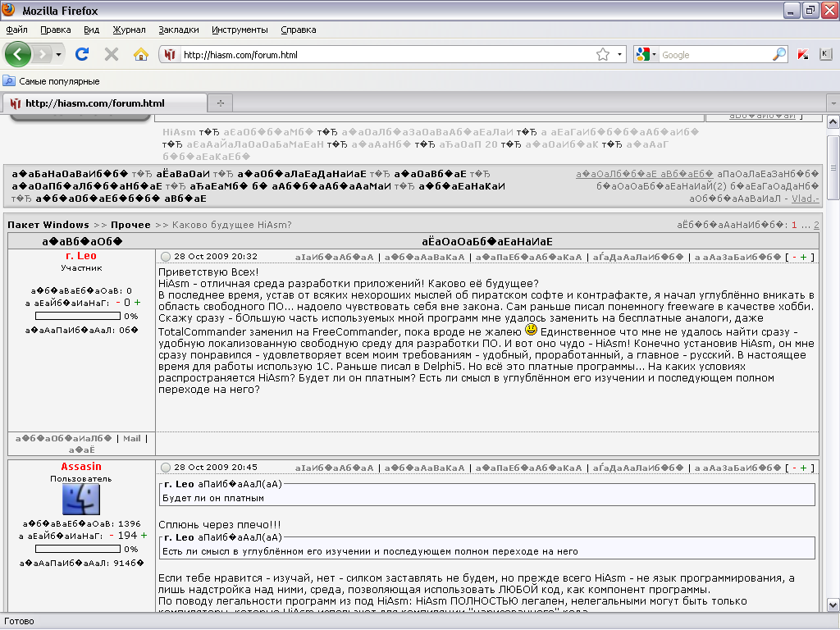Click the green plus on Assasin's reputation
The image size is (840, 630).
(144, 535)
